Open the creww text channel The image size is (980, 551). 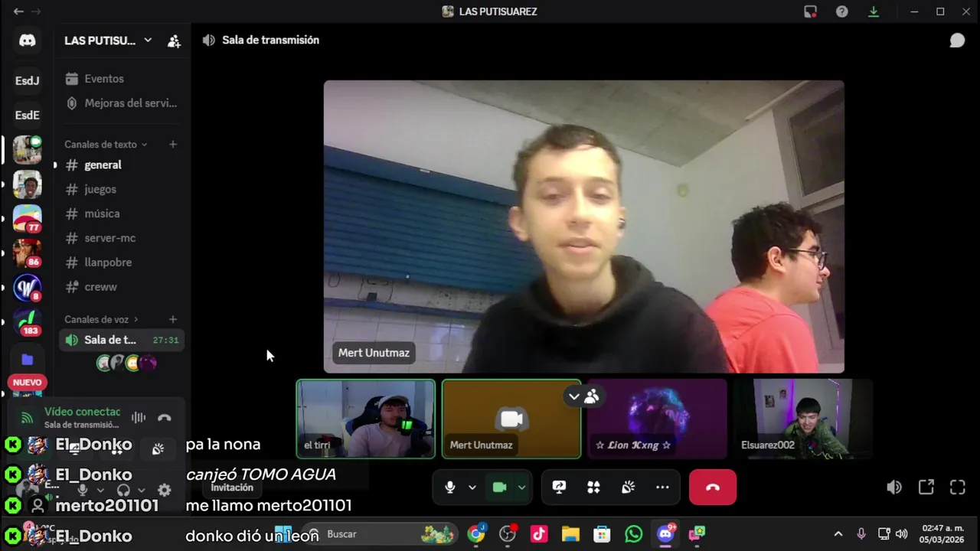(x=122, y=287)
